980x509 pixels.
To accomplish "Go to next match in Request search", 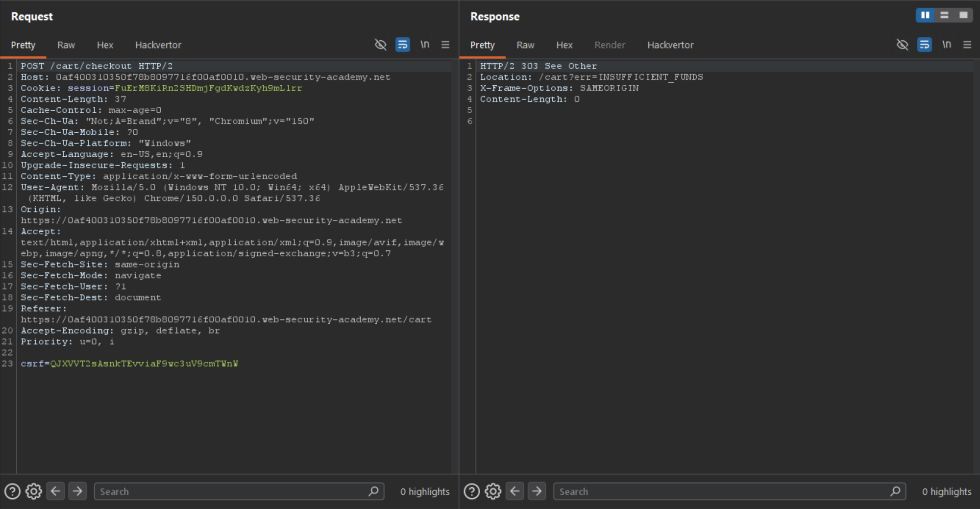I will coord(77,491).
